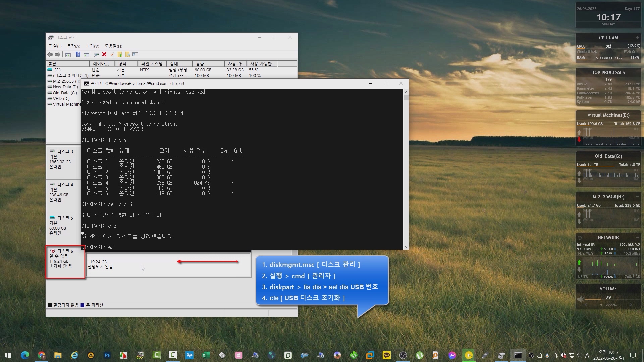
Task: Click the Forward arrow in Disk Management toolbar
Action: coord(58,54)
